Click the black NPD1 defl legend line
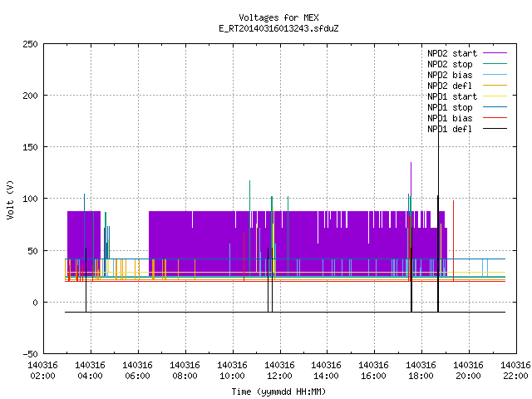The width and height of the screenshot is (532, 399). click(x=495, y=129)
